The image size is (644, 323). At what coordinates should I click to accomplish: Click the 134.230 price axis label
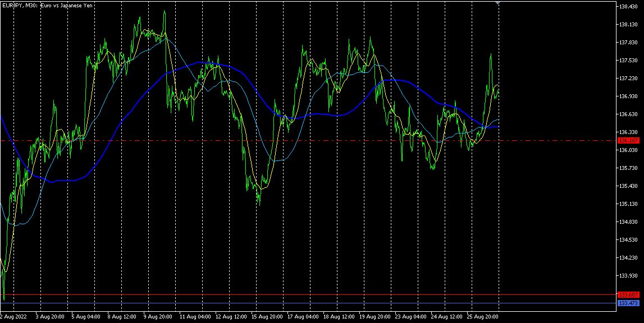628,258
